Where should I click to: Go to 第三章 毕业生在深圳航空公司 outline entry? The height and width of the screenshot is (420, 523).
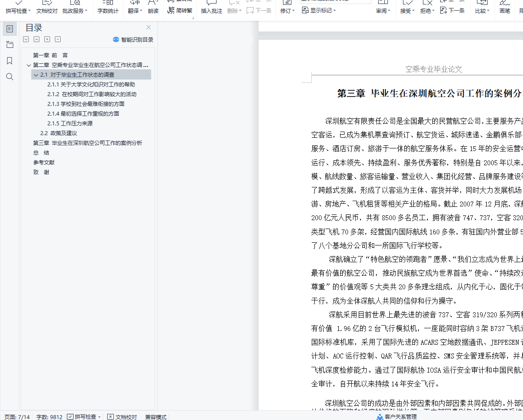pyautogui.click(x=87, y=143)
